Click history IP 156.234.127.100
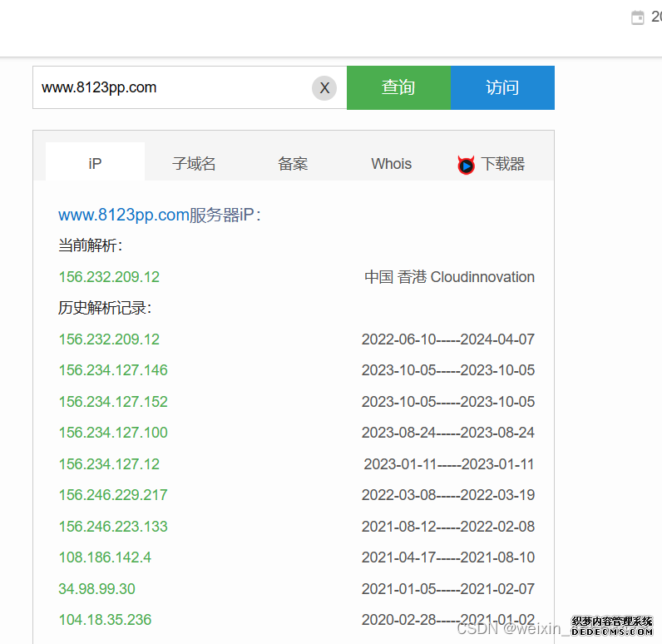 pos(113,433)
